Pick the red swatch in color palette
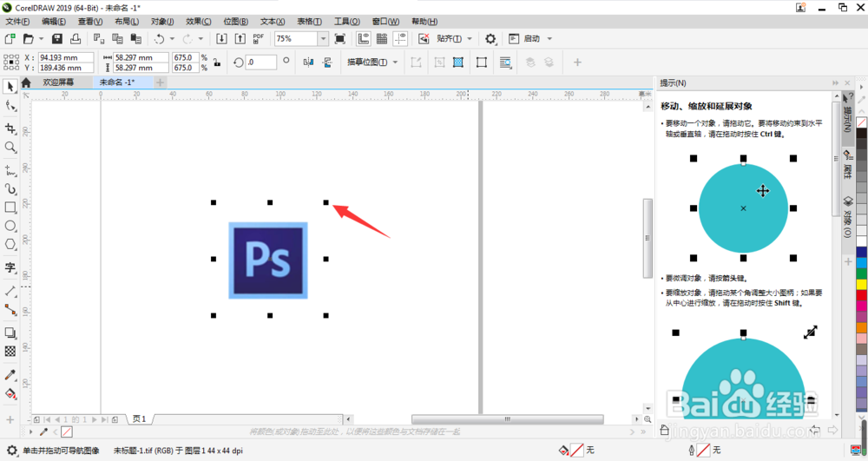 pyautogui.click(x=862, y=295)
